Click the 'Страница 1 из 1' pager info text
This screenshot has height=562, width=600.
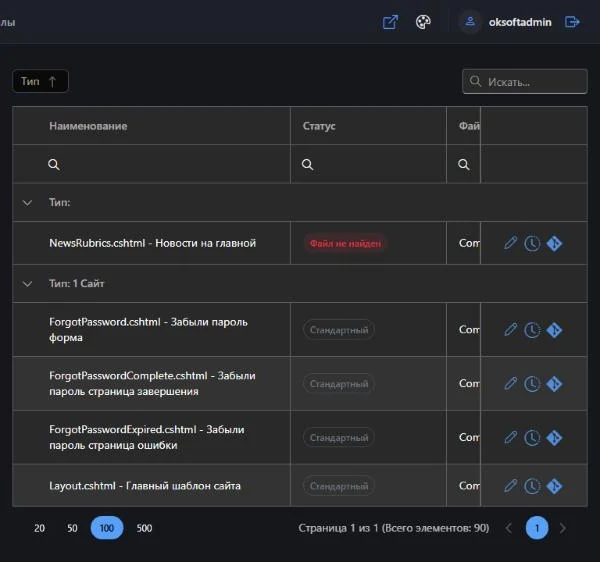[394, 528]
